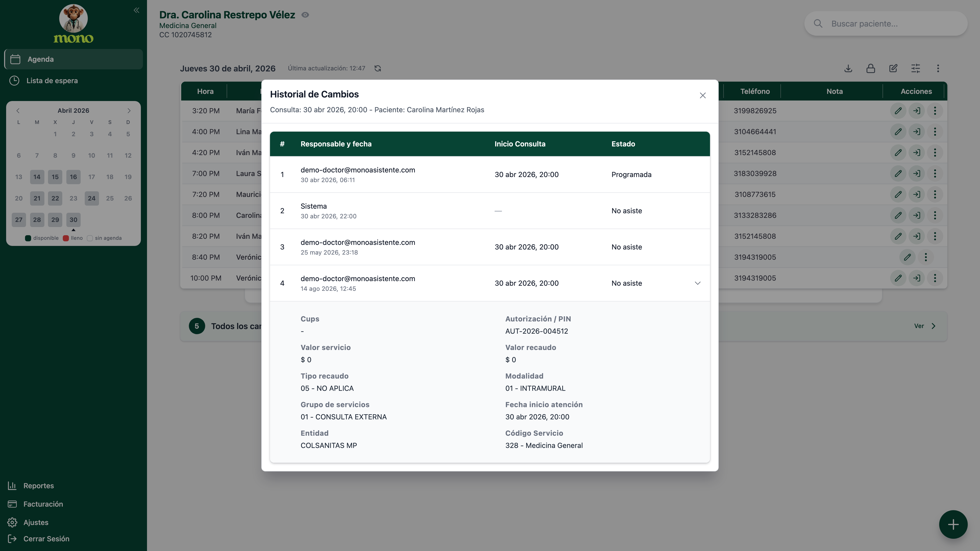Image resolution: width=980 pixels, height=551 pixels.
Task: Click history row 3 dated 25 may 2026
Action: point(490,247)
